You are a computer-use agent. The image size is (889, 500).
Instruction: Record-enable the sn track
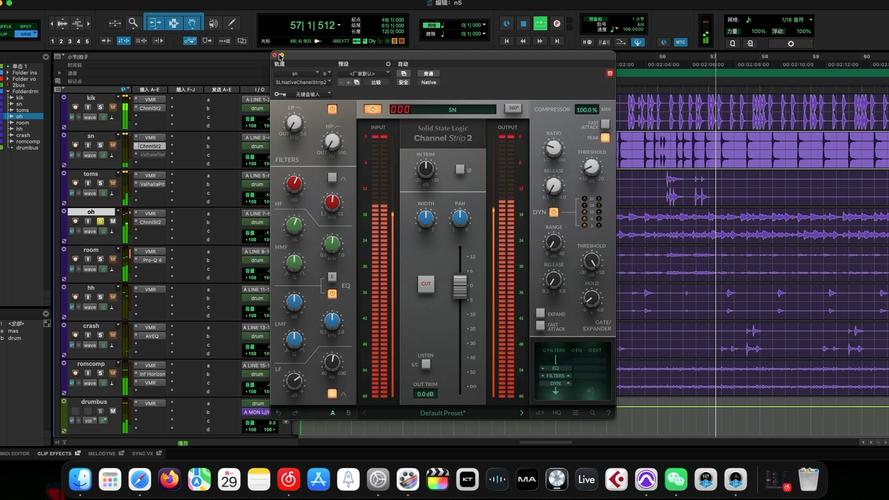[x=75, y=145]
